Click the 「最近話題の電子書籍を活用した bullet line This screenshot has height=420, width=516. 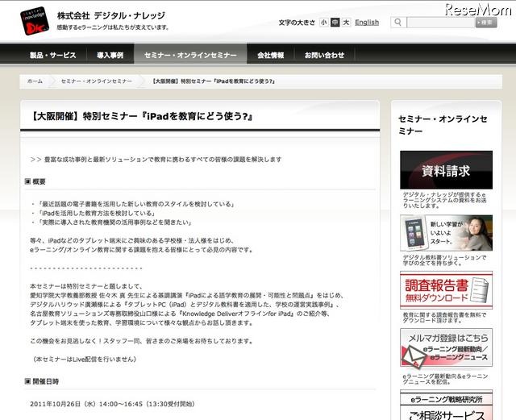[x=135, y=204]
